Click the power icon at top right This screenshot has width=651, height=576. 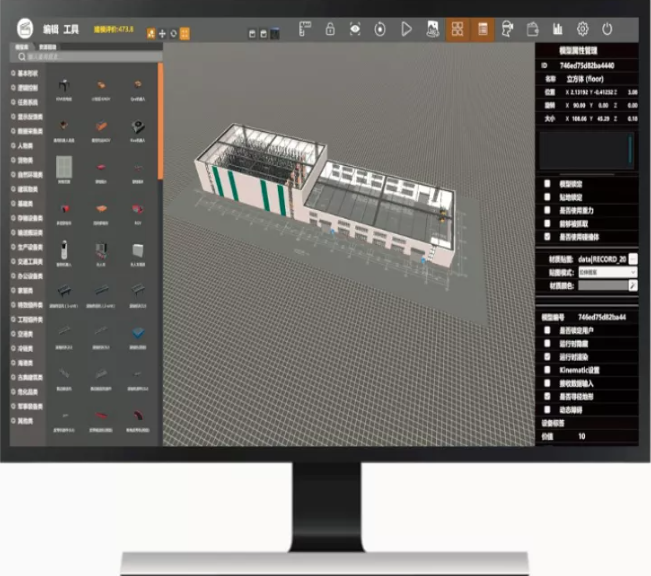click(608, 30)
